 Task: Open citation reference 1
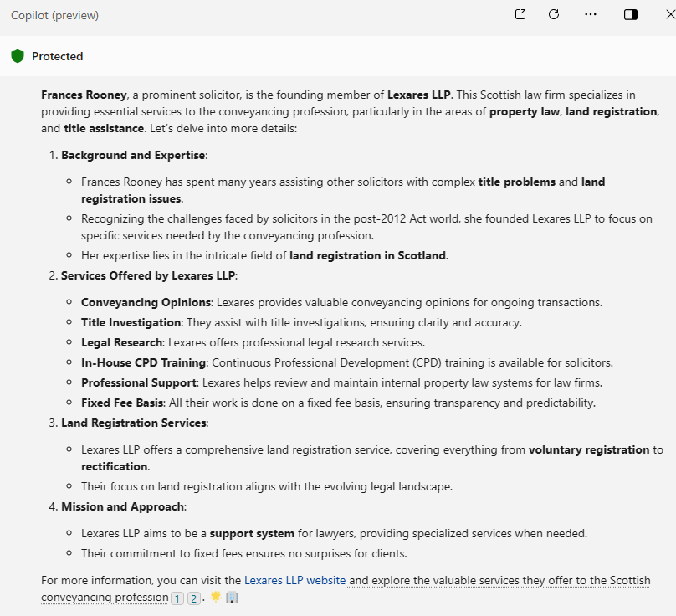pos(177,598)
